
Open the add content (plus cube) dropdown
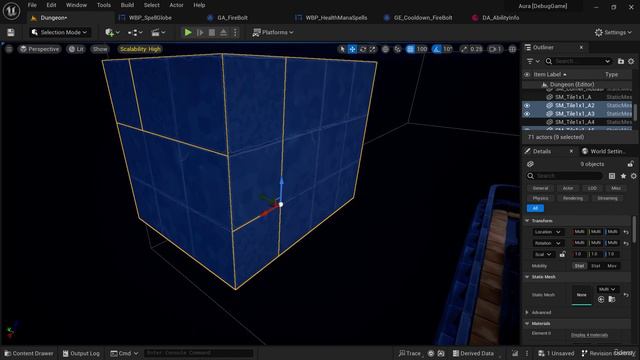pyautogui.click(x=112, y=32)
